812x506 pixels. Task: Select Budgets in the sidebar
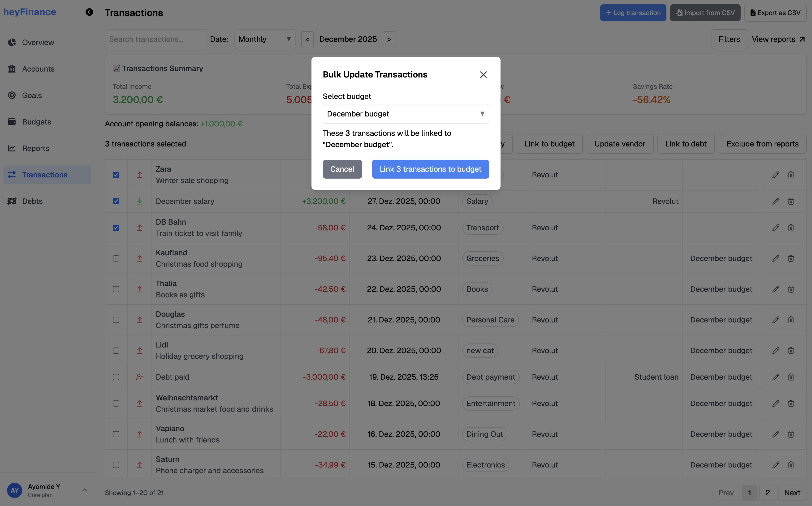pos(36,121)
